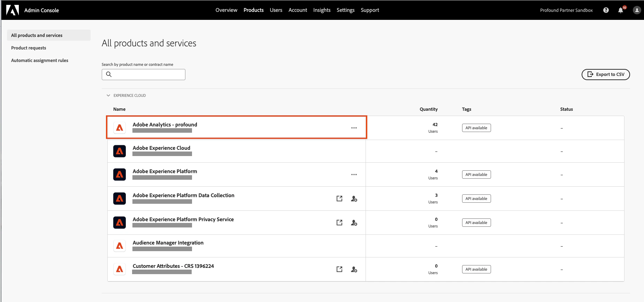Open Customer Attributes - CRS 1396224 link
The height and width of the screenshot is (302, 644).
173,266
